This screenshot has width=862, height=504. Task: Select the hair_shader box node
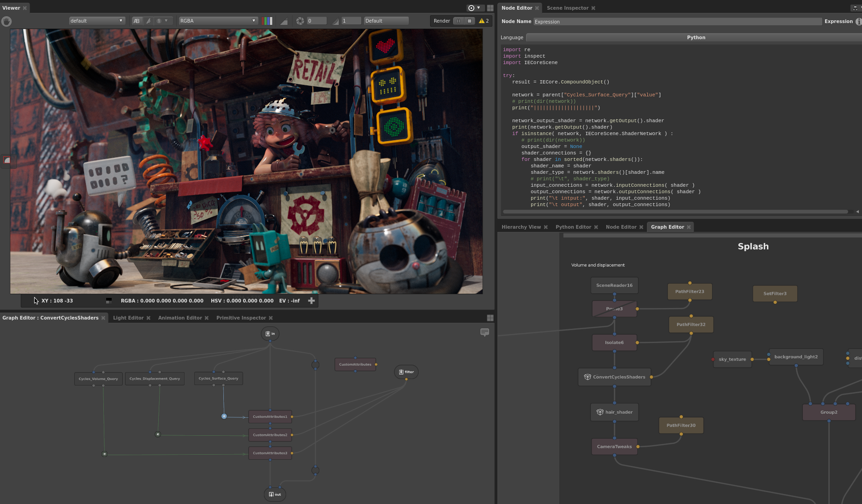pos(615,412)
